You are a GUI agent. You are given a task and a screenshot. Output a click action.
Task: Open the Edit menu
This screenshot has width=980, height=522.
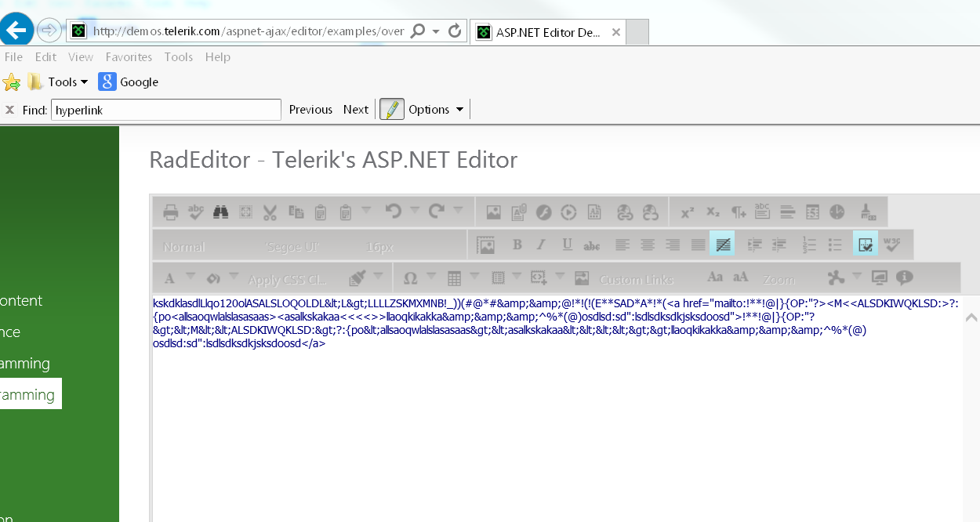pyautogui.click(x=45, y=57)
